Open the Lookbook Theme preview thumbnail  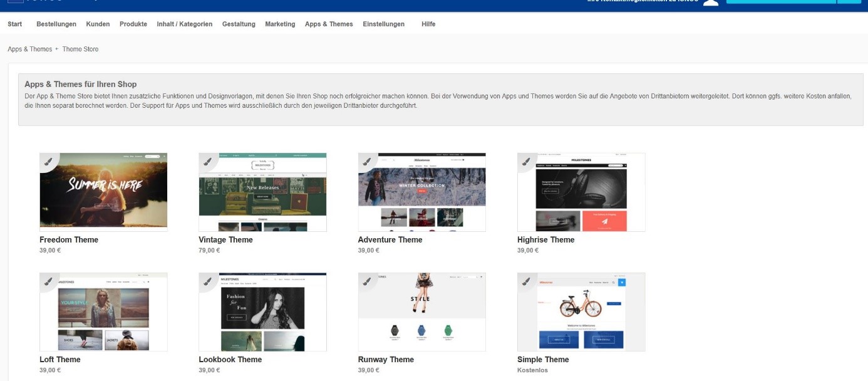263,311
